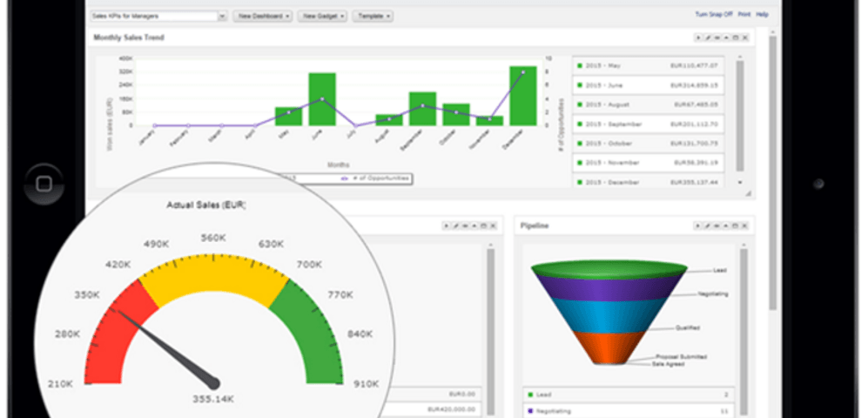The height and width of the screenshot is (418, 868).
Task: Tap the iPad home button
Action: (x=44, y=184)
